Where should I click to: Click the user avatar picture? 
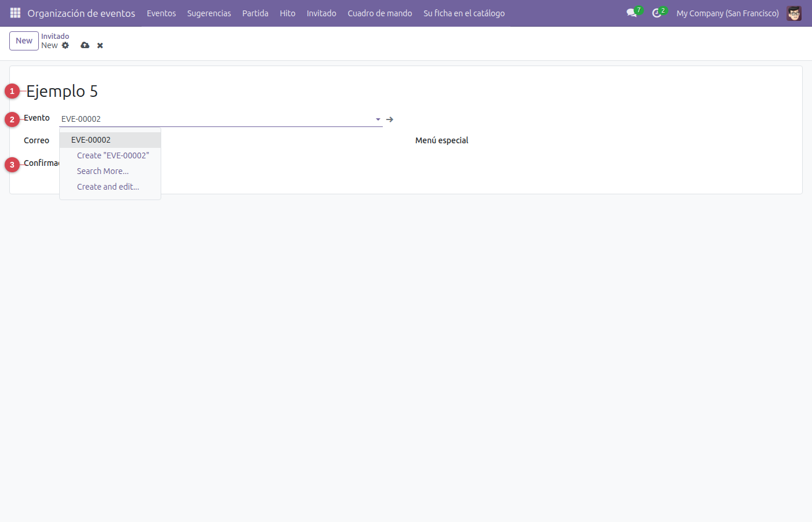[794, 13]
